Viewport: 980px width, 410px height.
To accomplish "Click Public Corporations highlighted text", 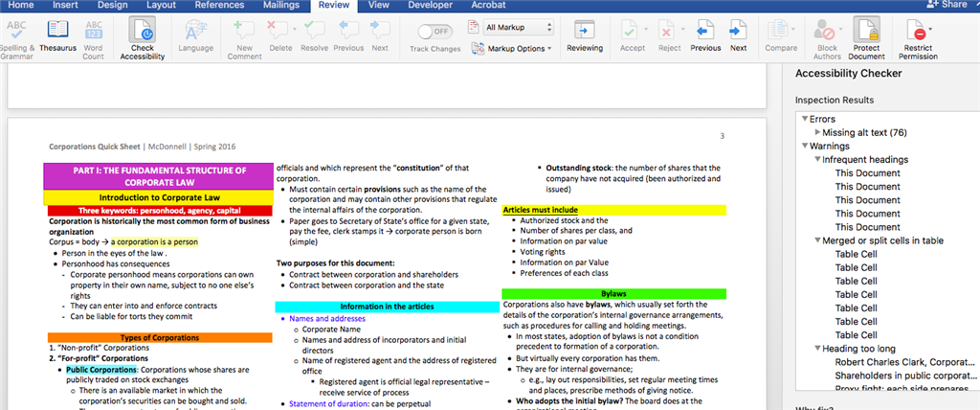I will (x=101, y=370).
